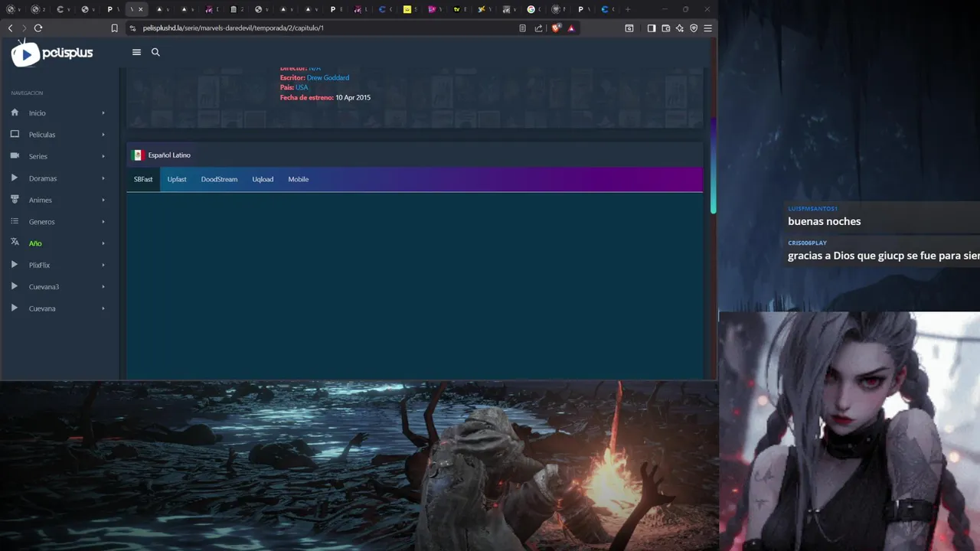Toggle the browser sidebar panel icon

pyautogui.click(x=652, y=28)
